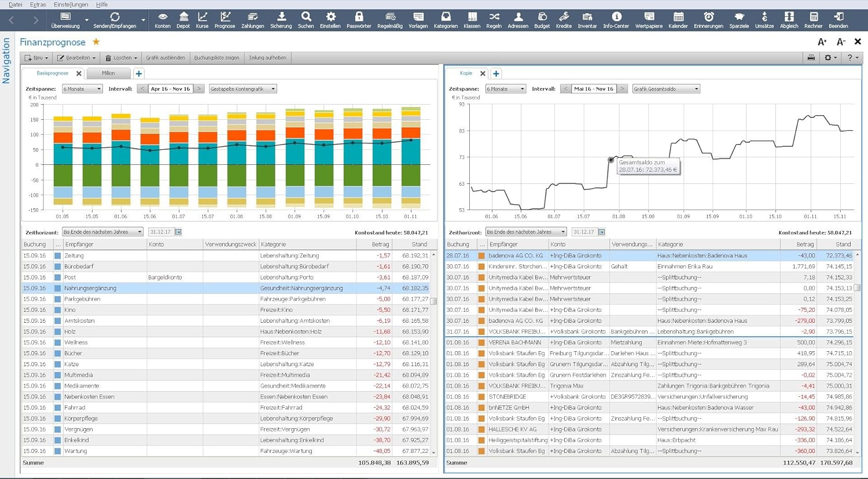Open the Grafik Gesamtsaldo dropdown
Image resolution: width=868 pixels, height=479 pixels.
[666, 89]
